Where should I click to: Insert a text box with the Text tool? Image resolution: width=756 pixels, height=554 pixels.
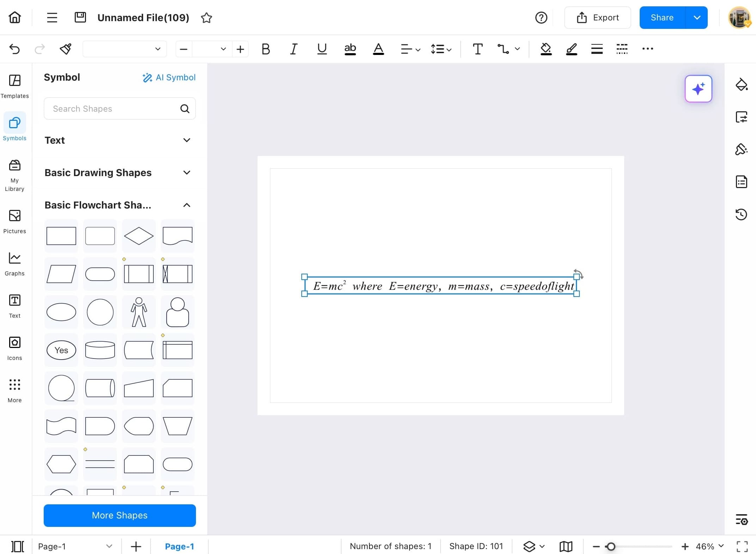pos(478,49)
